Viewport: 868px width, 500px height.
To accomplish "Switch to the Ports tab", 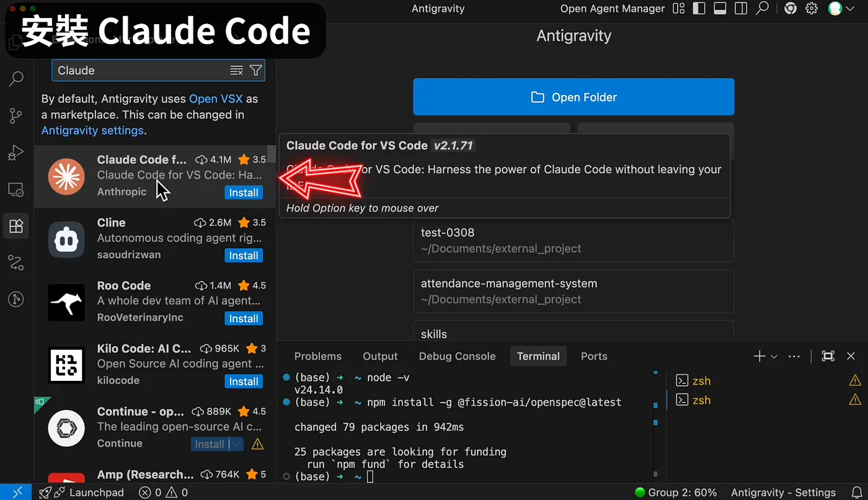I will [x=594, y=356].
